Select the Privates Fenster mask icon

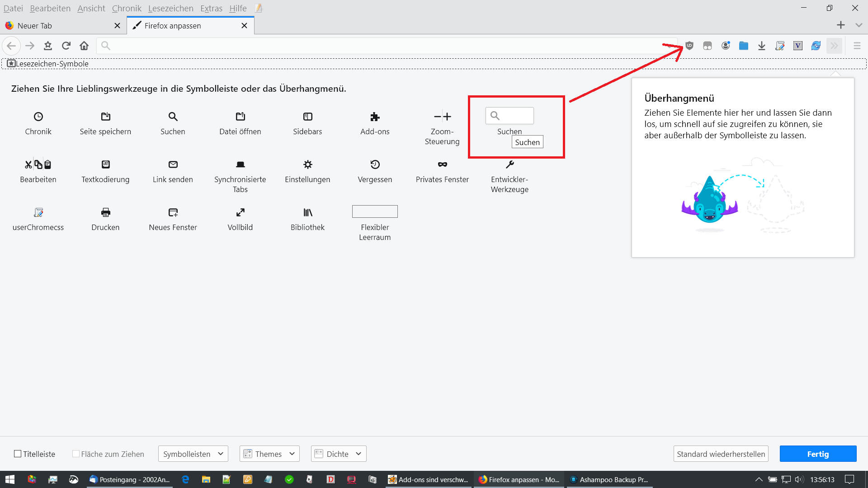[x=442, y=164]
